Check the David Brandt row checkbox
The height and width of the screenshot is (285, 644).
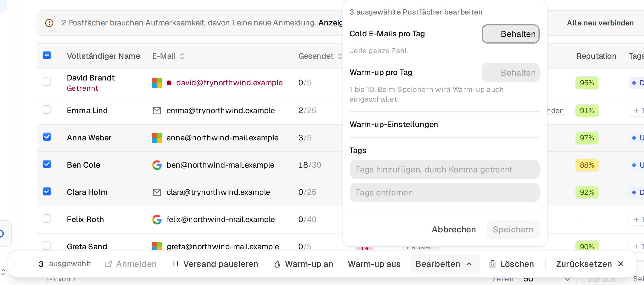(x=47, y=82)
